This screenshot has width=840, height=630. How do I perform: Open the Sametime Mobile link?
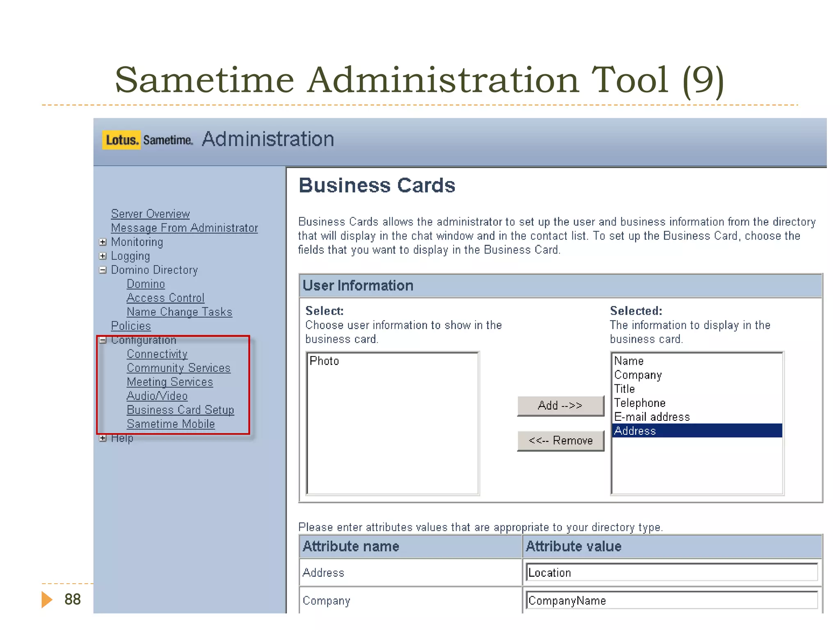171,424
